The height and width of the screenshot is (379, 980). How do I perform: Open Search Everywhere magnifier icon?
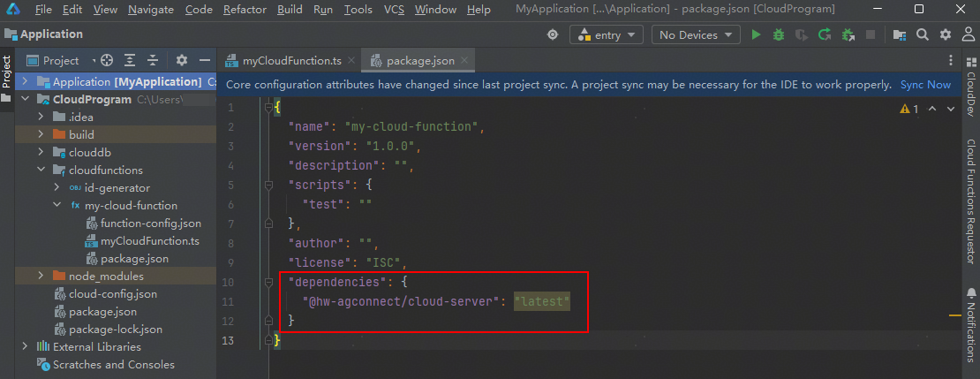pos(923,35)
